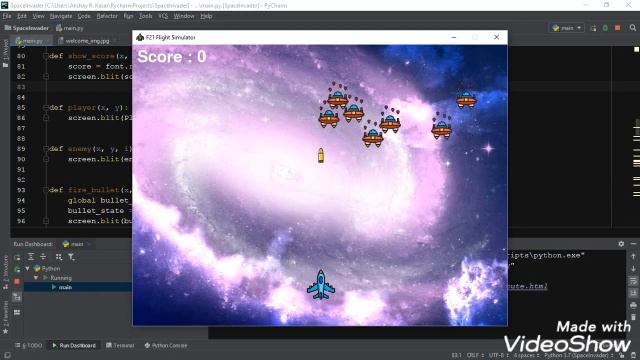
Task: Click the Print console output icon
Action: 633,305
